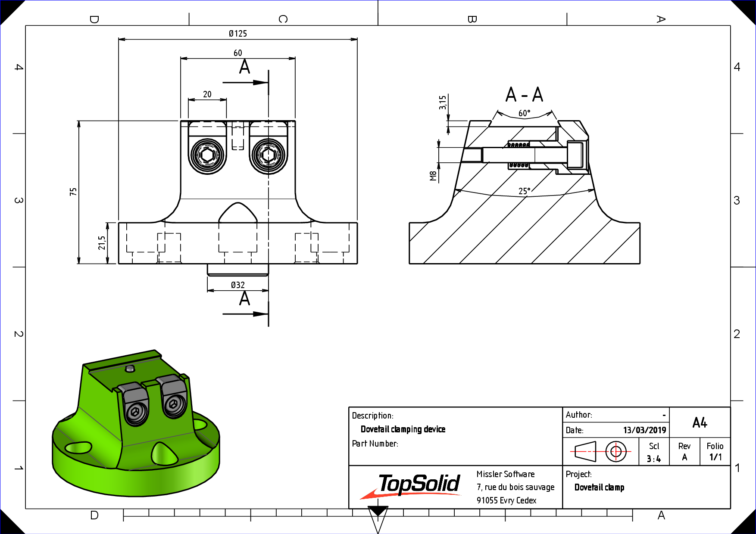
Task: Click the TopSolid logo in title block
Action: click(411, 486)
